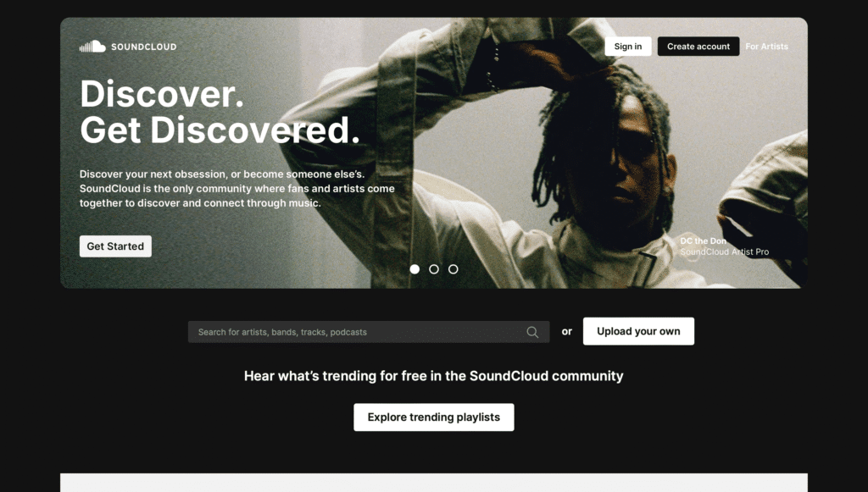Click the magnifying glass search icon
The width and height of the screenshot is (868, 492).
click(x=532, y=332)
